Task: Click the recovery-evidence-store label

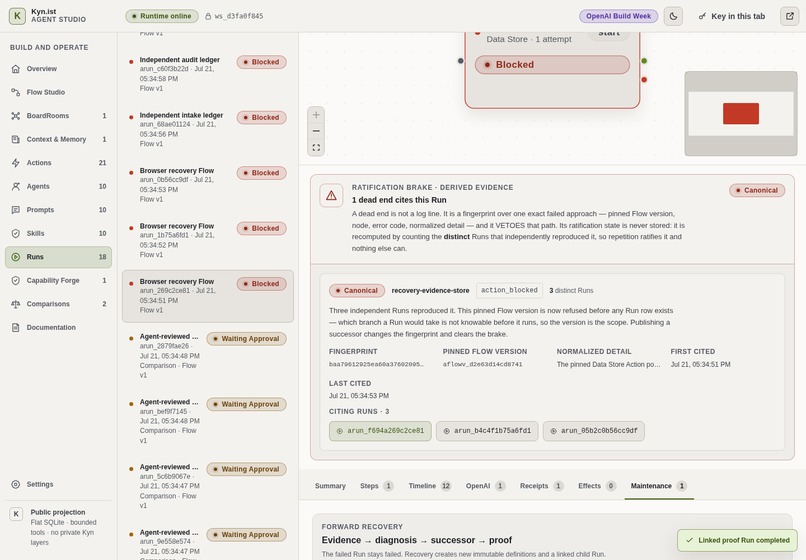Action: pos(430,291)
